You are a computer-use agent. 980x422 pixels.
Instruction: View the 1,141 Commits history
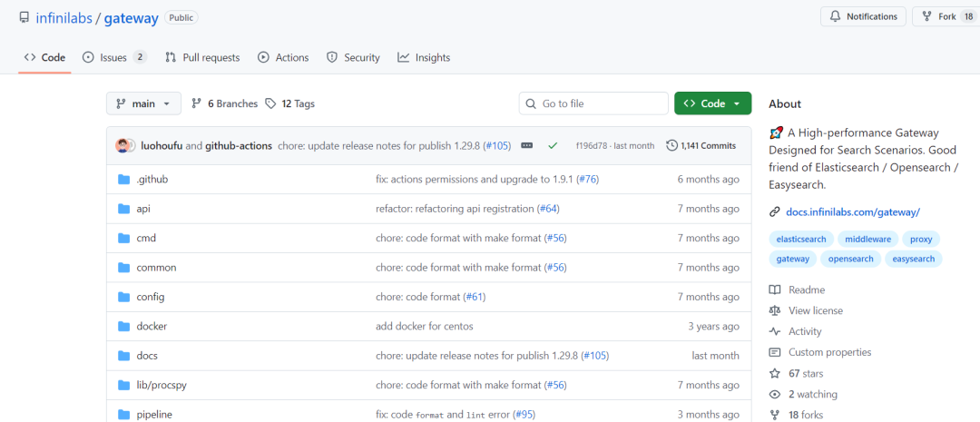click(x=701, y=145)
